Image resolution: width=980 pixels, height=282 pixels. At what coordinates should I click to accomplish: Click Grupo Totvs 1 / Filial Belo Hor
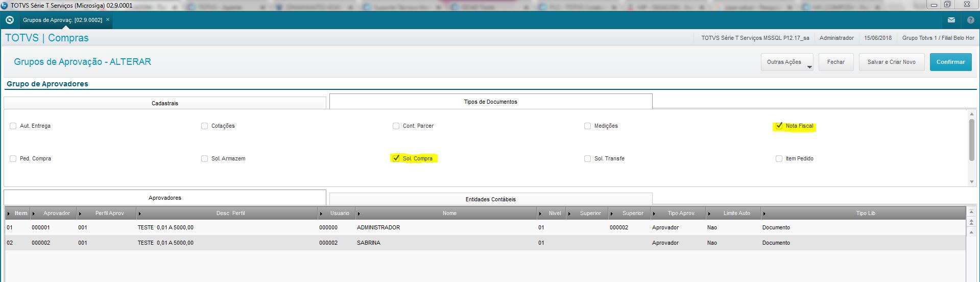[x=938, y=38]
